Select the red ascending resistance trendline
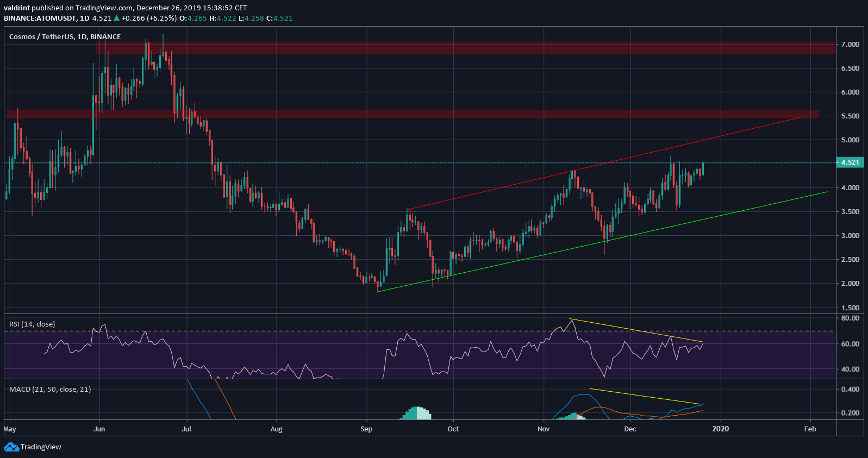The height and width of the screenshot is (458, 868). click(x=605, y=163)
